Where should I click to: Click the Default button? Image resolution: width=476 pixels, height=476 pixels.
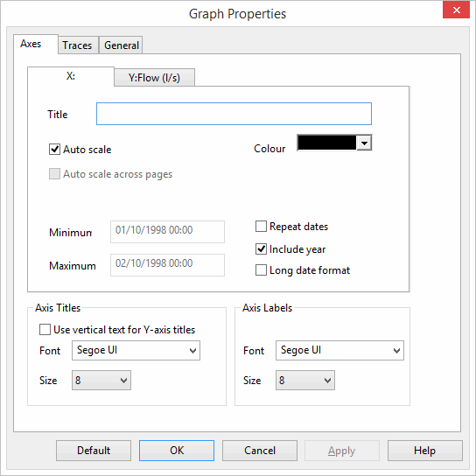click(x=94, y=451)
